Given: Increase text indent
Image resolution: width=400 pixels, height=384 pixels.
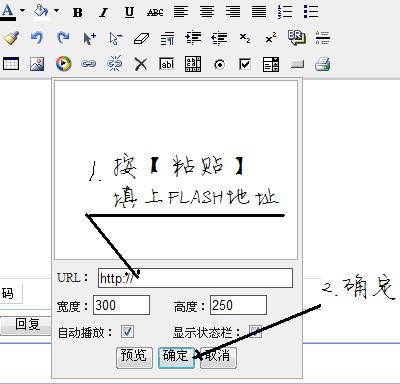Looking at the screenshot, I should click(x=193, y=38).
